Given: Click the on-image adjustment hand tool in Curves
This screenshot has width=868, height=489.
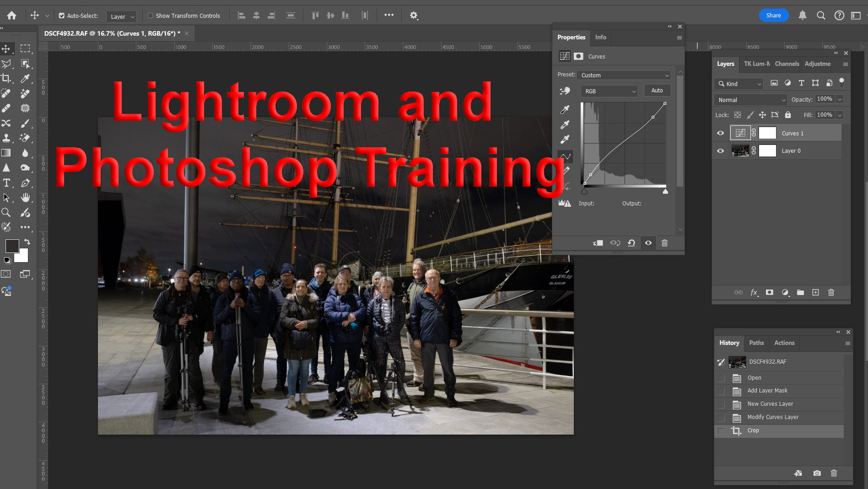Looking at the screenshot, I should pos(565,91).
